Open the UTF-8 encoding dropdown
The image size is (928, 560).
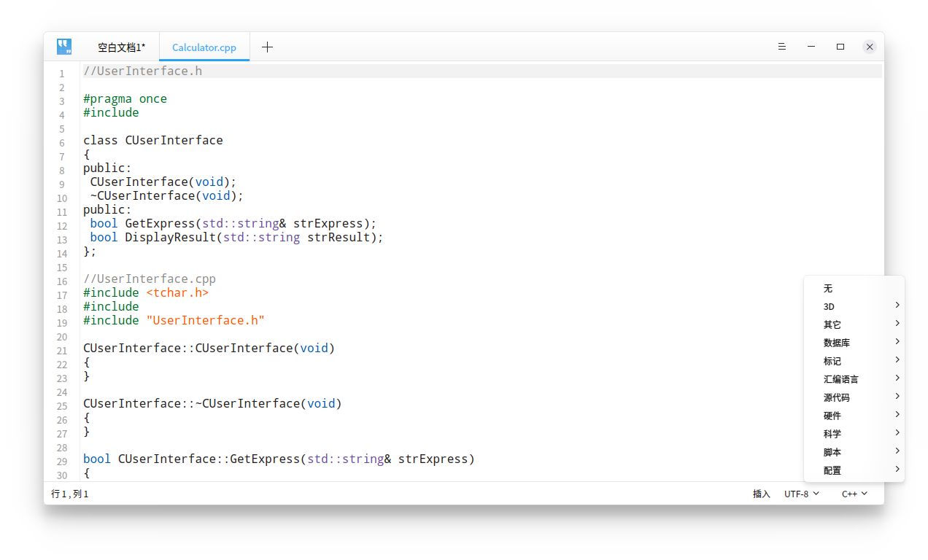click(x=801, y=494)
